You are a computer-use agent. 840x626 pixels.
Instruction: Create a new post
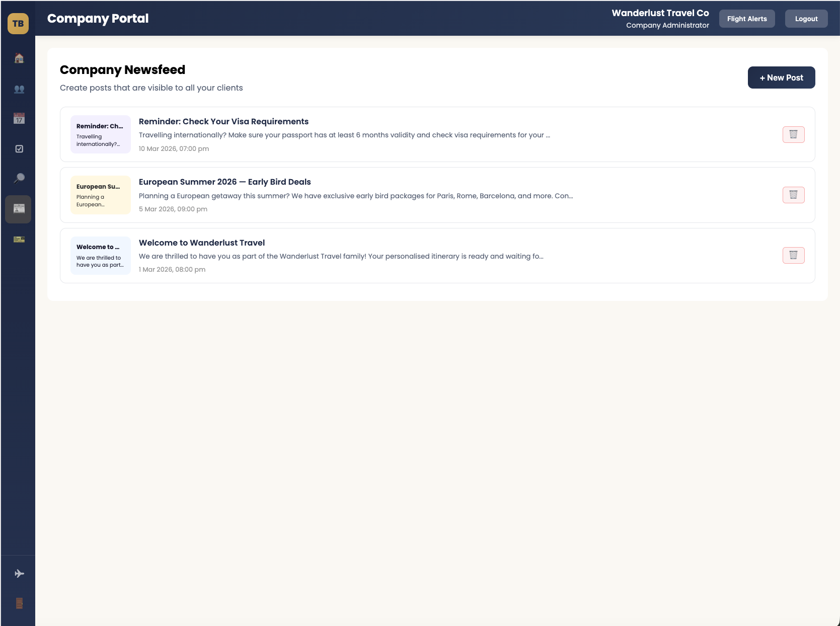pyautogui.click(x=781, y=77)
